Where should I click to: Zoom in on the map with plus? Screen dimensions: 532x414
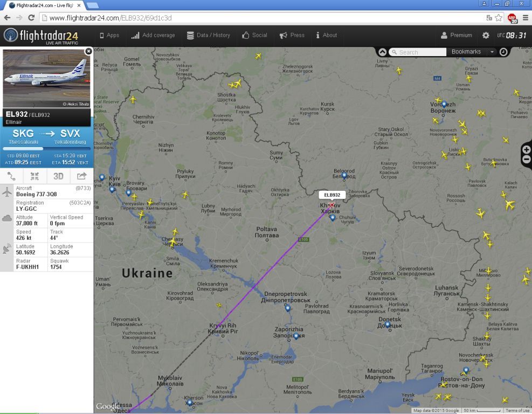[x=527, y=150]
